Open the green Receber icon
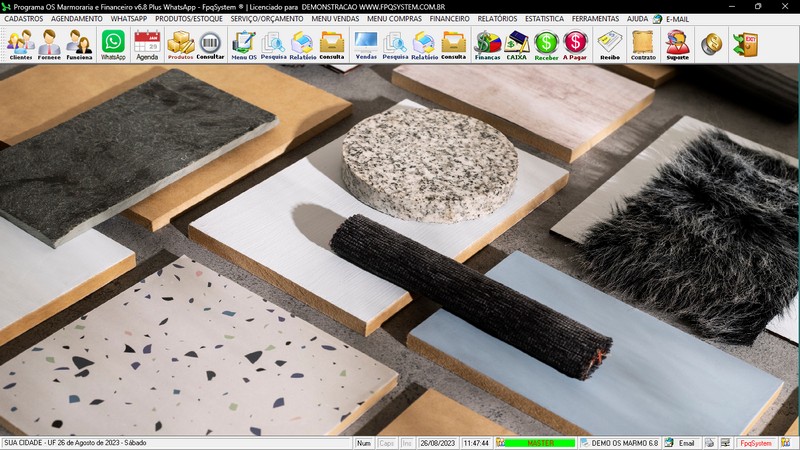 point(546,45)
